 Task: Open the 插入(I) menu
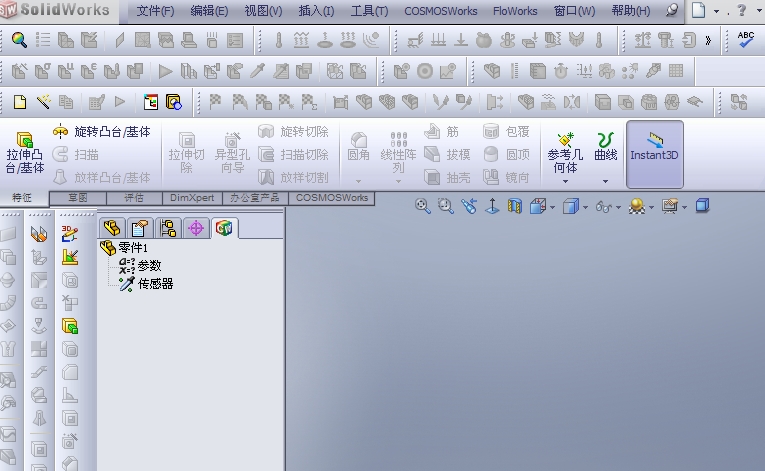coord(316,10)
